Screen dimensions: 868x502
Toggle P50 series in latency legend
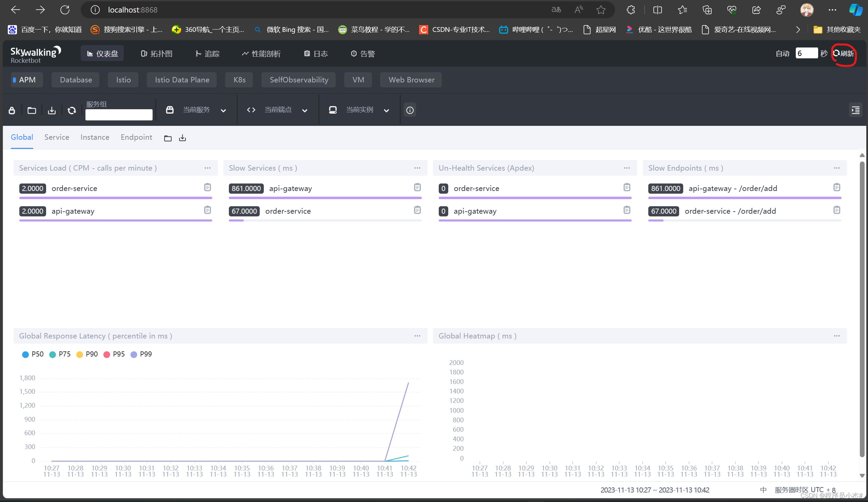pos(33,354)
